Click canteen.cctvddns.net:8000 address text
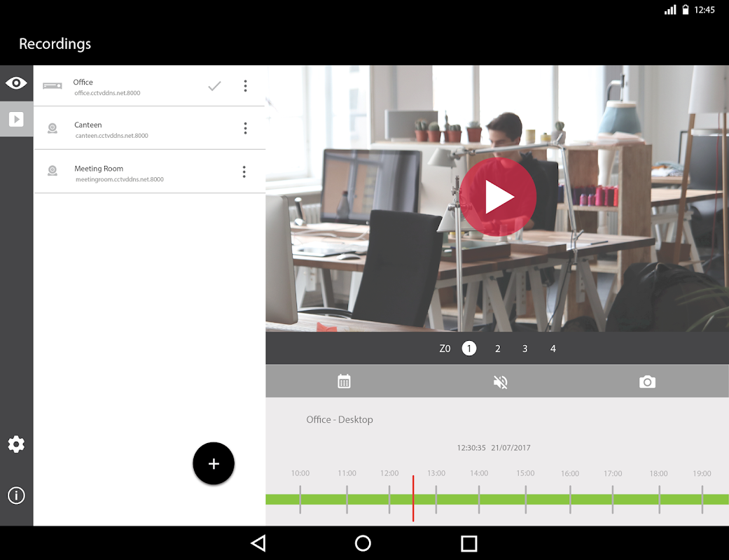 (111, 136)
